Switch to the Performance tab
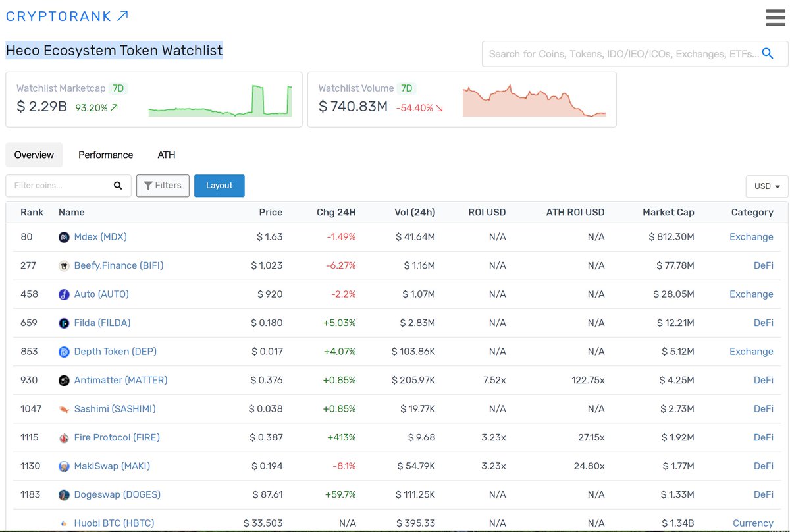This screenshot has width=790, height=532. click(x=105, y=155)
